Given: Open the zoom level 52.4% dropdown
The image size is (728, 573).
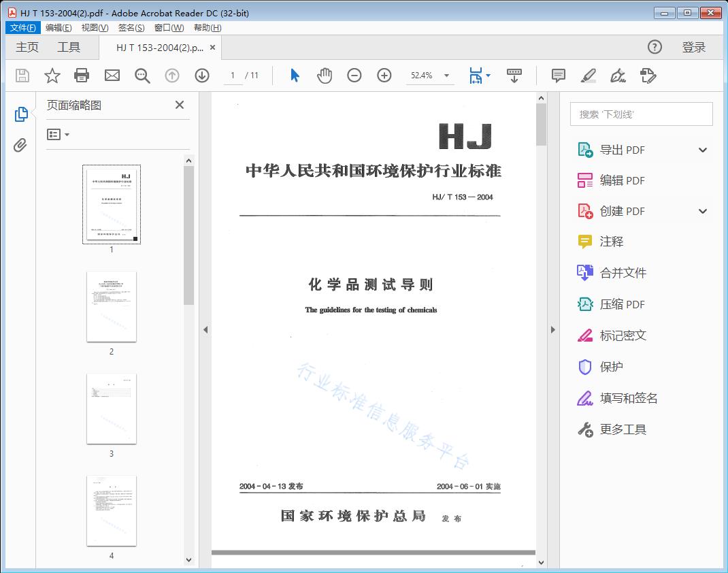Looking at the screenshot, I should coord(430,76).
